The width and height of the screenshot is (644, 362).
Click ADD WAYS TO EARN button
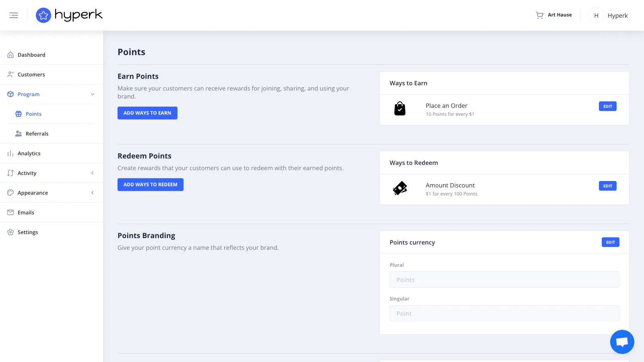tap(147, 113)
